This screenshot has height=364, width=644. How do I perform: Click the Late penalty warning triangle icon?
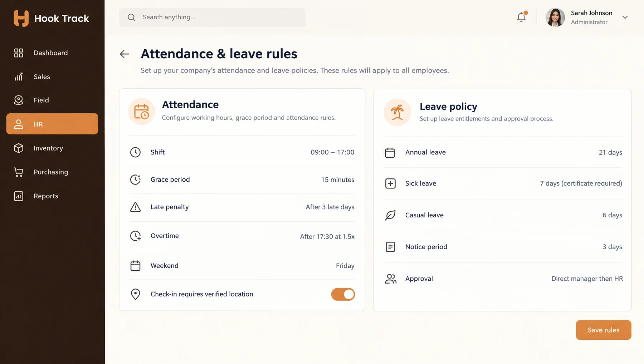click(x=135, y=207)
